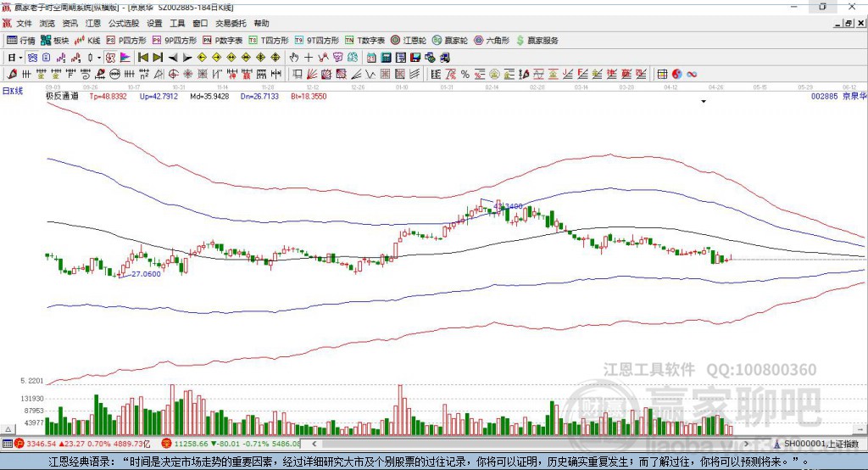868x470 pixels.
Task: Click the percent % tool icon
Action: [x=465, y=75]
